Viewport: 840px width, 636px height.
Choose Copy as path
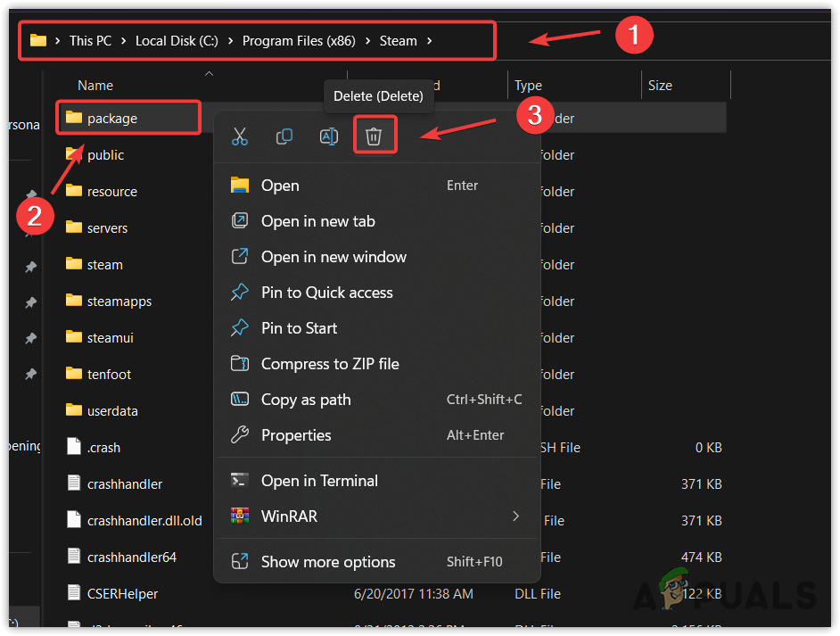point(377,400)
